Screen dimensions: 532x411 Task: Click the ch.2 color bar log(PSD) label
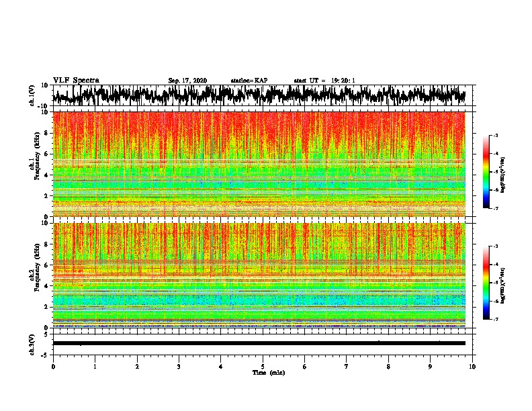[502, 285]
